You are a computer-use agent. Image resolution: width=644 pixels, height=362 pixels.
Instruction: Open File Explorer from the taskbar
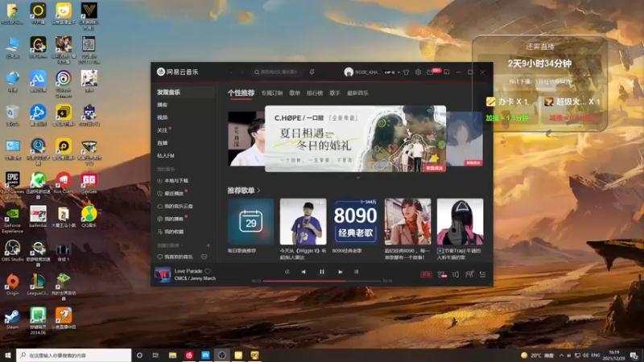(x=172, y=356)
